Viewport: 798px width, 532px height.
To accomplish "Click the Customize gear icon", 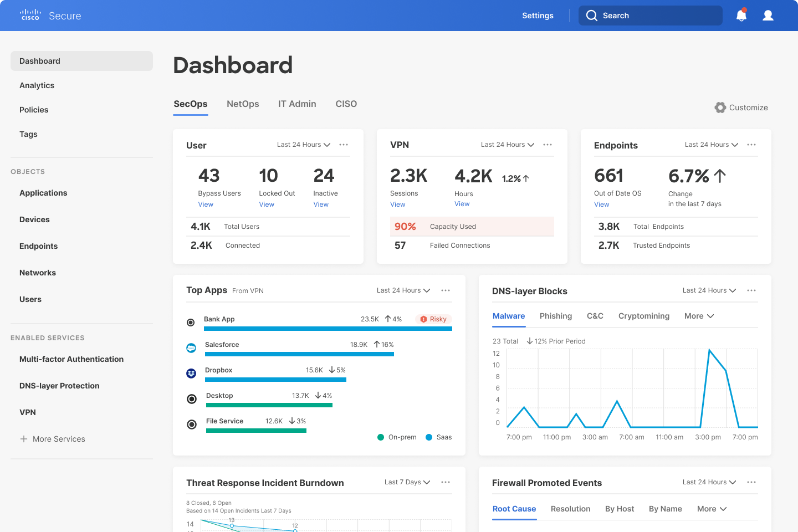I will pos(720,108).
